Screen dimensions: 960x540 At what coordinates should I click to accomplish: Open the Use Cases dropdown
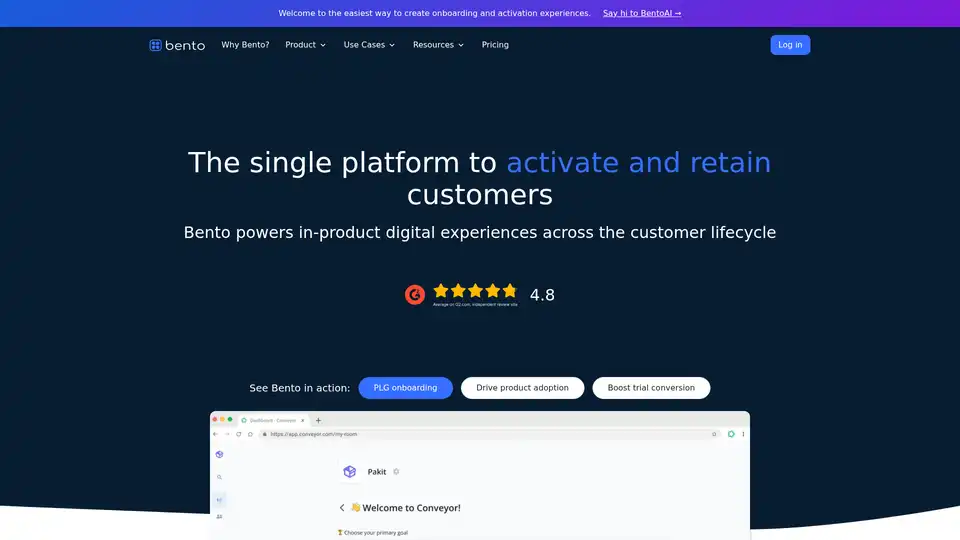click(369, 45)
